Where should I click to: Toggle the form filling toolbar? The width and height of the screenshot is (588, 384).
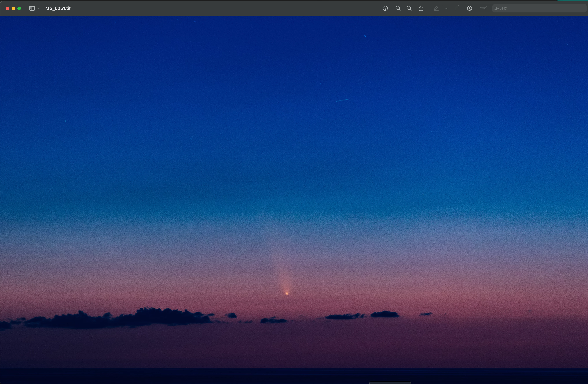[483, 8]
